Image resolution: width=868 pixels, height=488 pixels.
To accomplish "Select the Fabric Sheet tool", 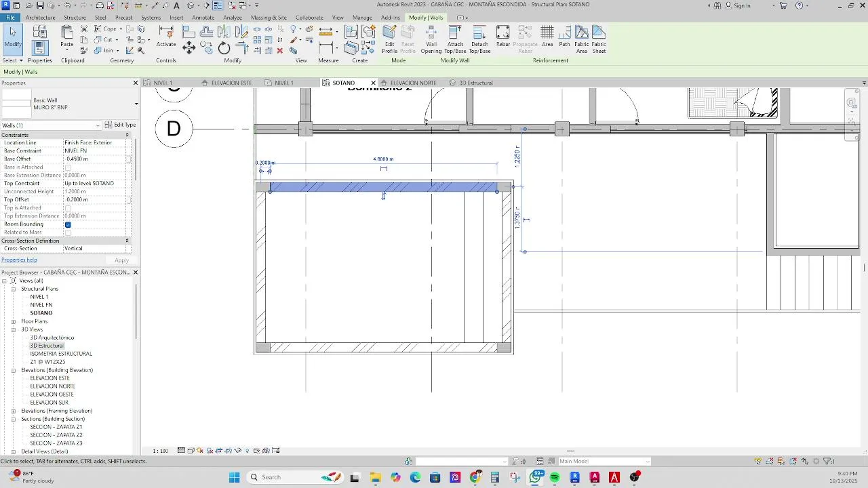I will click(599, 39).
